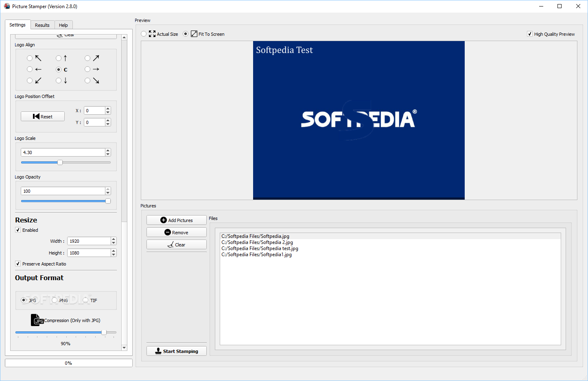
Task: Click Add Pictures button
Action: (177, 220)
